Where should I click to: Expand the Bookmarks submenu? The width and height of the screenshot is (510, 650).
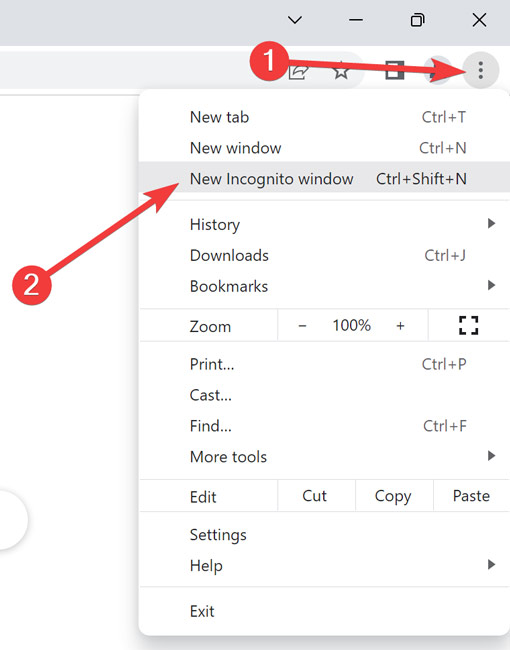tap(325, 286)
